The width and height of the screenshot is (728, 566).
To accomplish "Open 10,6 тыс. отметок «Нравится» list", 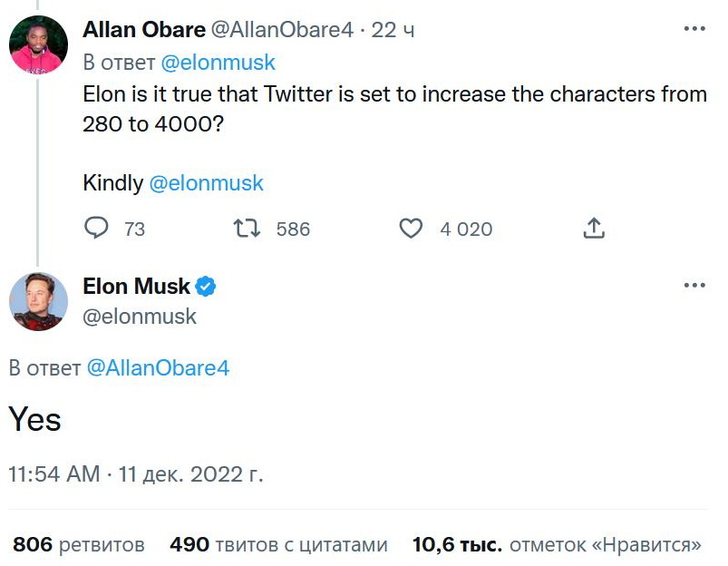I will point(557,545).
